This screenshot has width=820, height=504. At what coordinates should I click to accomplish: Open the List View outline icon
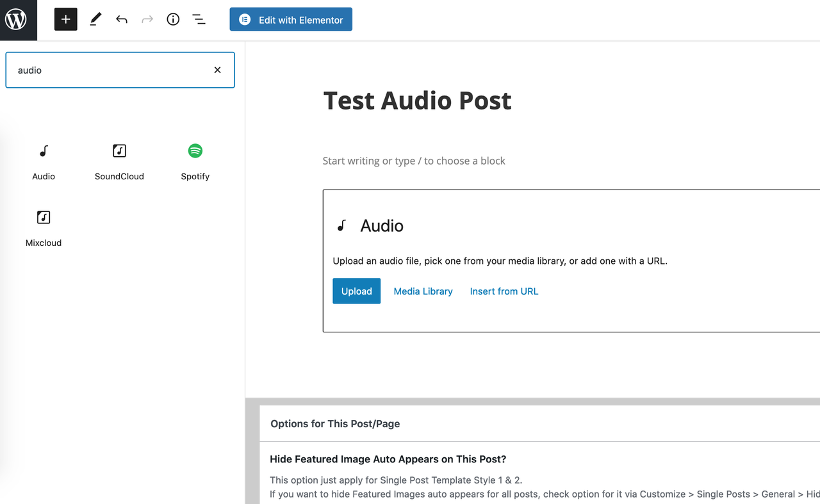[199, 19]
